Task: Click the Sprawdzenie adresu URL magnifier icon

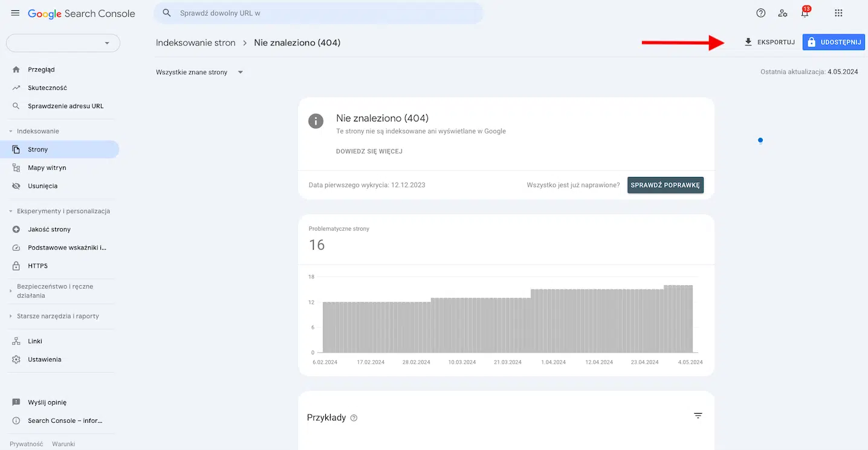Action: [16, 106]
